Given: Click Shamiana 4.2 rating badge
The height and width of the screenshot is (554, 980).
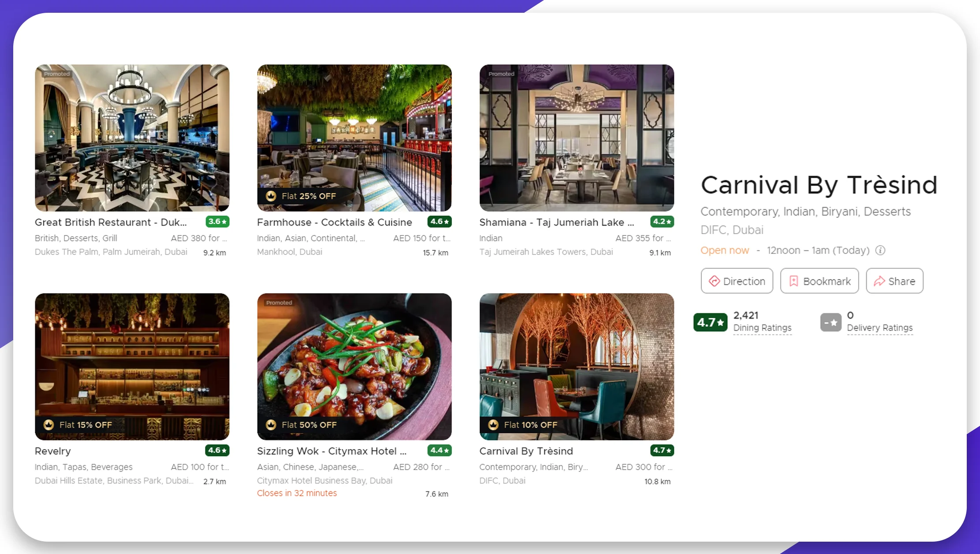Looking at the screenshot, I should click(x=662, y=222).
